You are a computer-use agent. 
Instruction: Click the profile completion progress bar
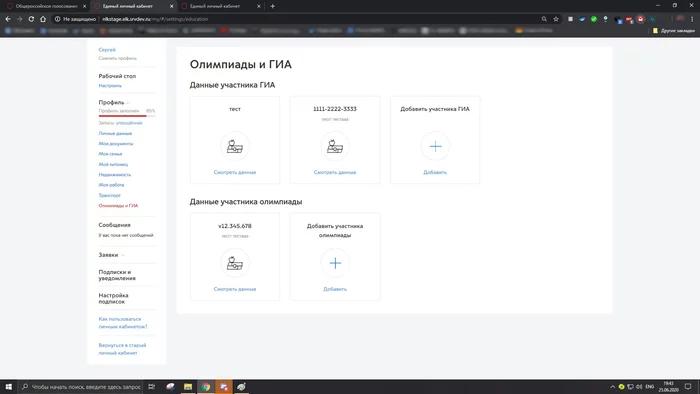point(127,116)
